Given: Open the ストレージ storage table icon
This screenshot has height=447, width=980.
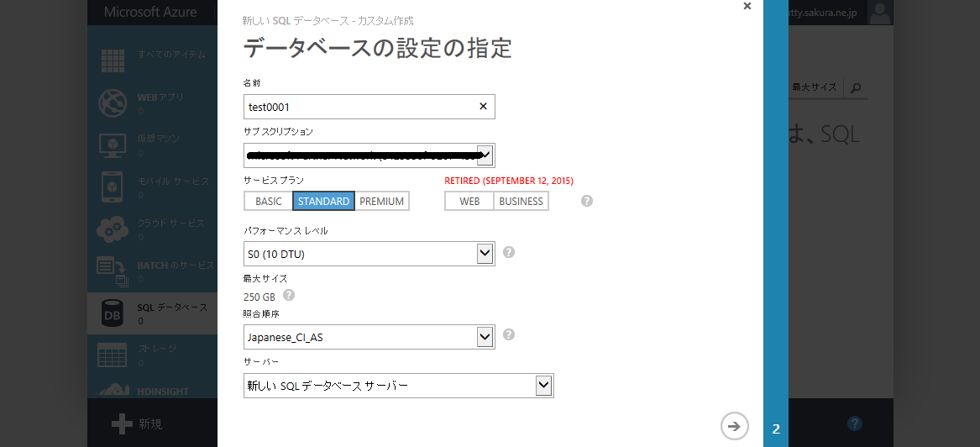Looking at the screenshot, I should [113, 355].
